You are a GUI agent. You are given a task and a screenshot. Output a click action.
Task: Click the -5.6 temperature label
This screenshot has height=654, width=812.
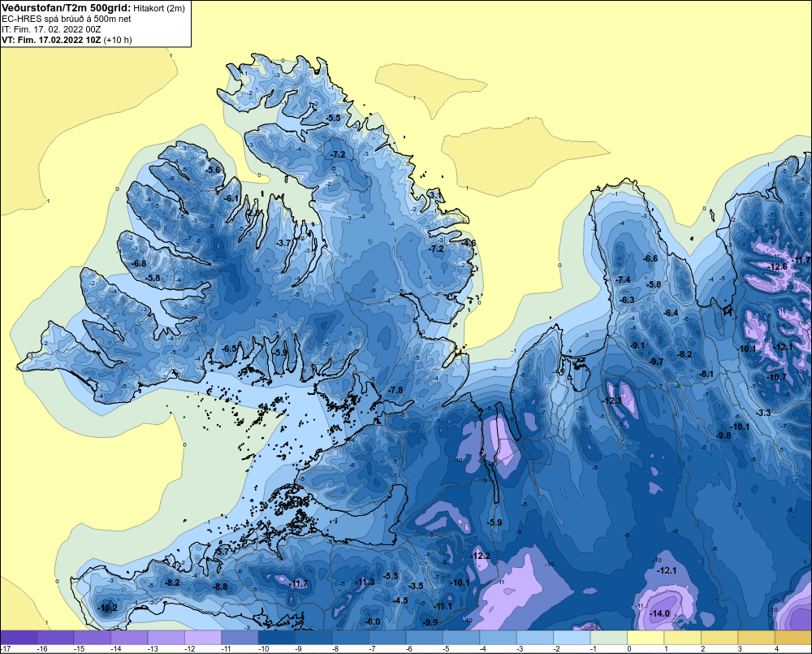pyautogui.click(x=213, y=170)
